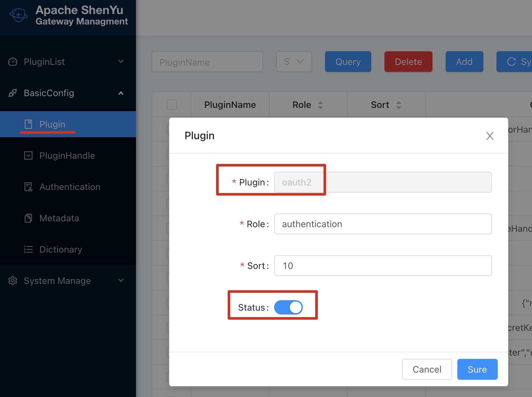
Task: Click the Apache ShenYu shield logo
Action: [x=19, y=15]
